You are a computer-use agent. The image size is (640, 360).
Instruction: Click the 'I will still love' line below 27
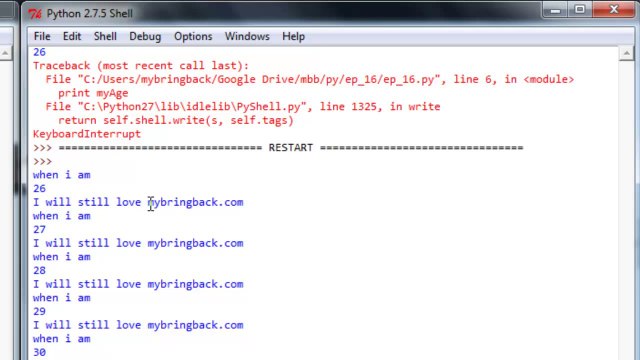pyautogui.click(x=138, y=243)
